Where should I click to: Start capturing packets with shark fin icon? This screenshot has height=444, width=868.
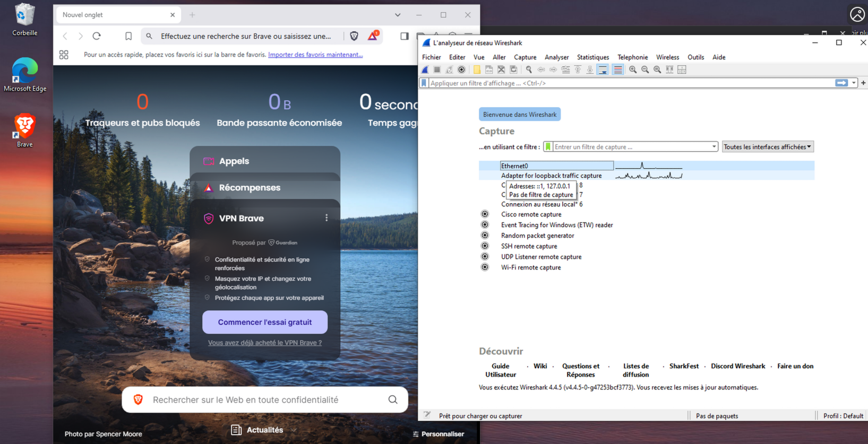(425, 69)
